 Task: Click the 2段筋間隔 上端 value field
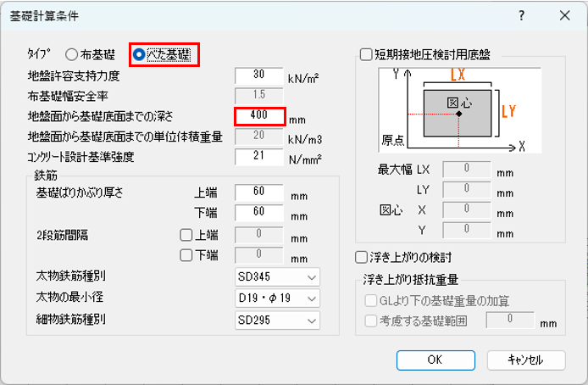click(258, 235)
